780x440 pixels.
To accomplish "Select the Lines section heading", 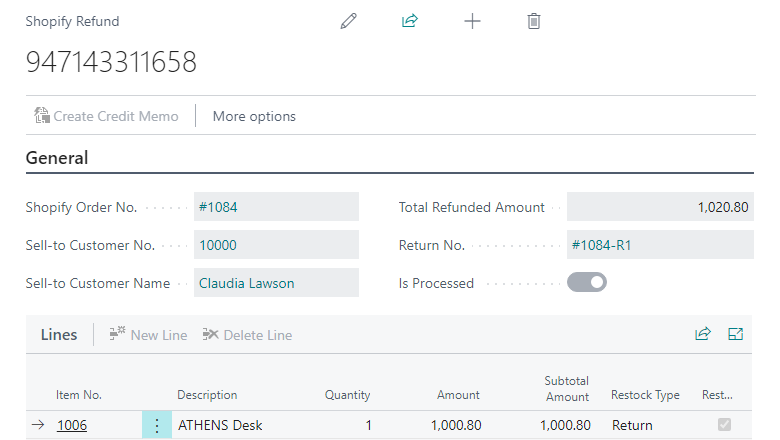I will [x=59, y=335].
